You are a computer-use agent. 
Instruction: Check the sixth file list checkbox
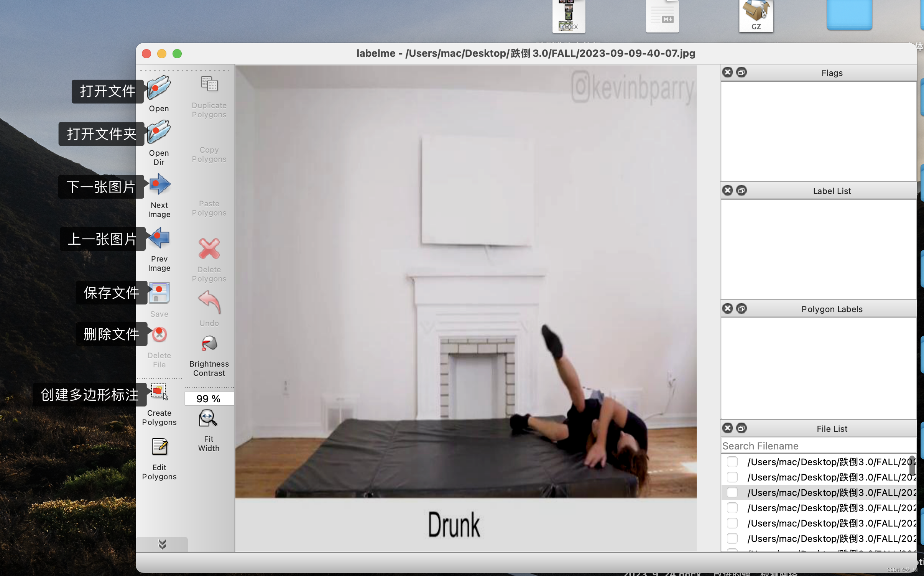(732, 538)
